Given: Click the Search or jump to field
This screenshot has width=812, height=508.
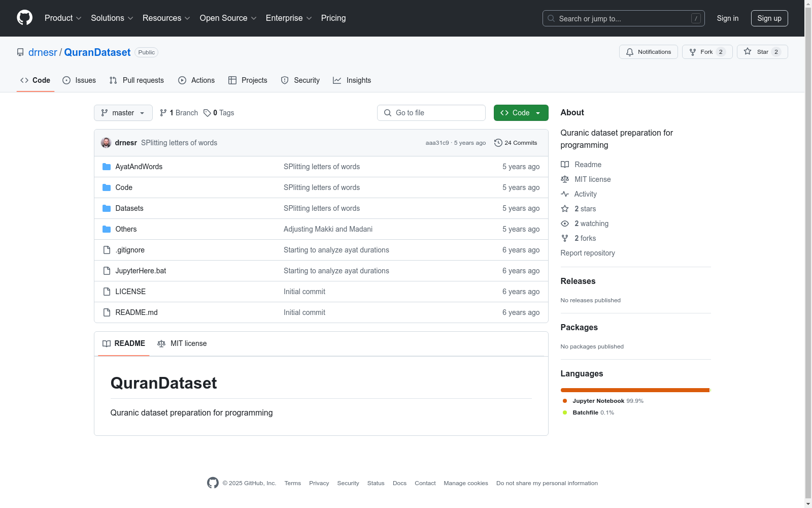Looking at the screenshot, I should coord(624,18).
